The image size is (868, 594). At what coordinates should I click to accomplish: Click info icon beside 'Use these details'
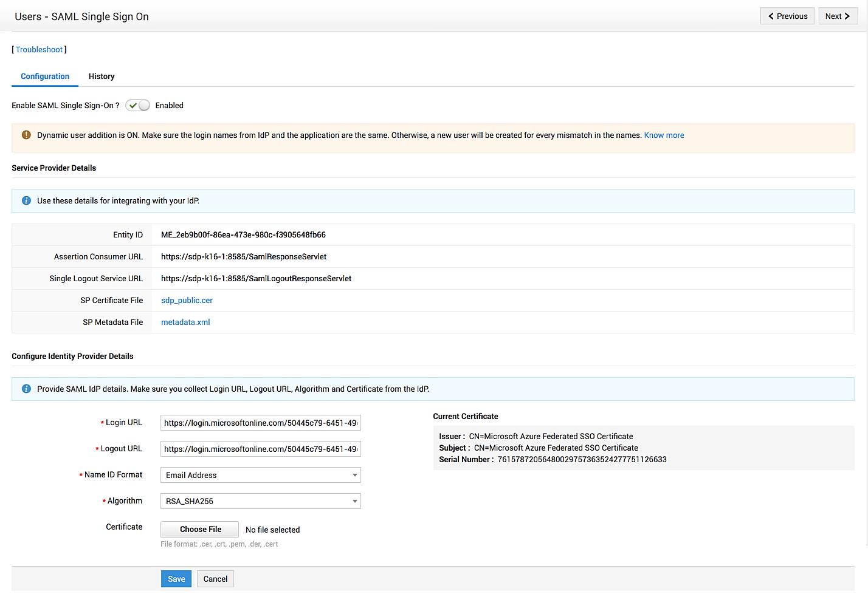[26, 200]
